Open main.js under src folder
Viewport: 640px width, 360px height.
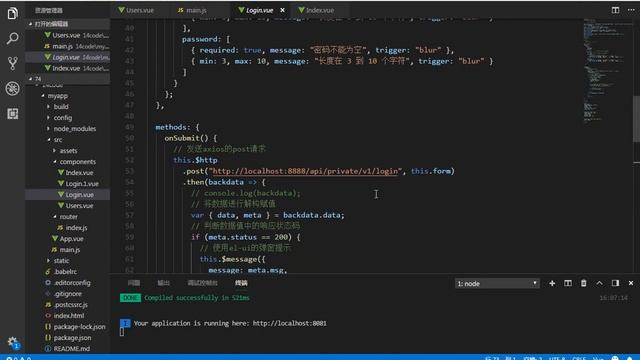(69, 250)
